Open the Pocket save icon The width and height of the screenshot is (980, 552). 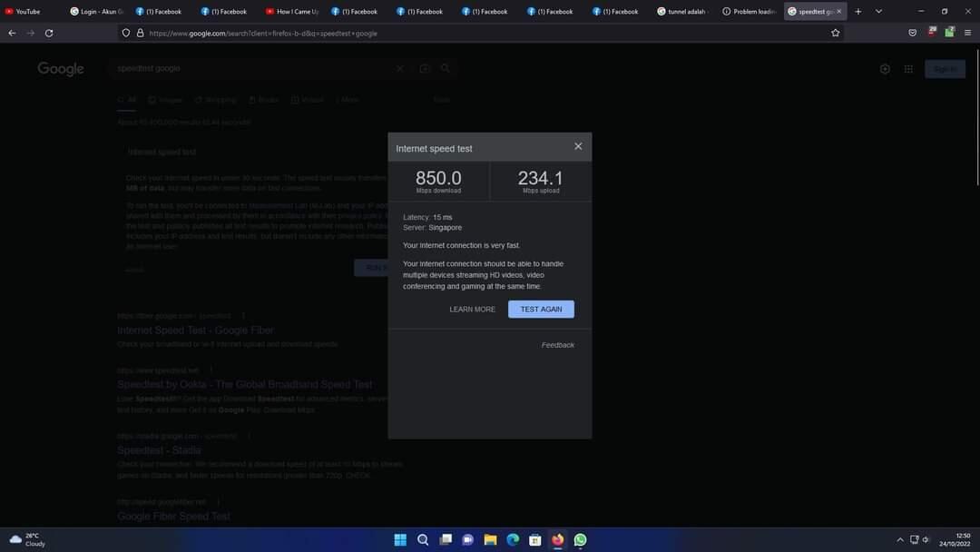[x=912, y=33]
